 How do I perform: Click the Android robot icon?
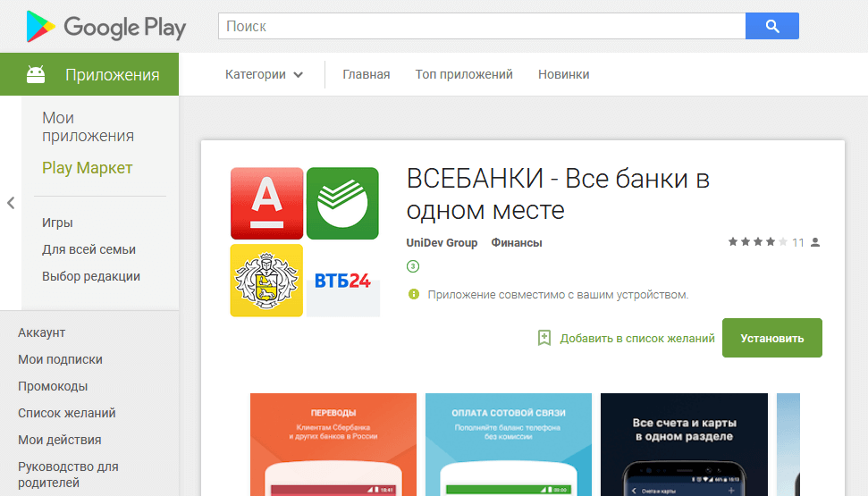(36, 74)
